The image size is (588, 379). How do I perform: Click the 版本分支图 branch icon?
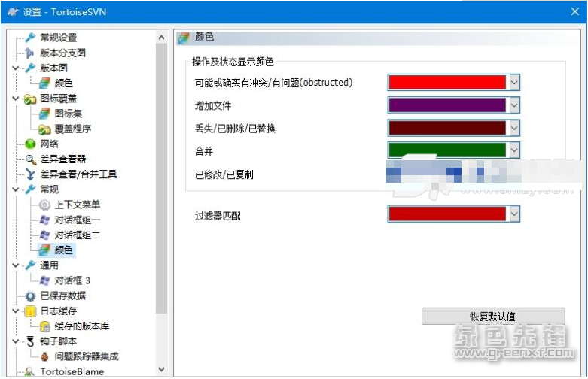tap(29, 53)
